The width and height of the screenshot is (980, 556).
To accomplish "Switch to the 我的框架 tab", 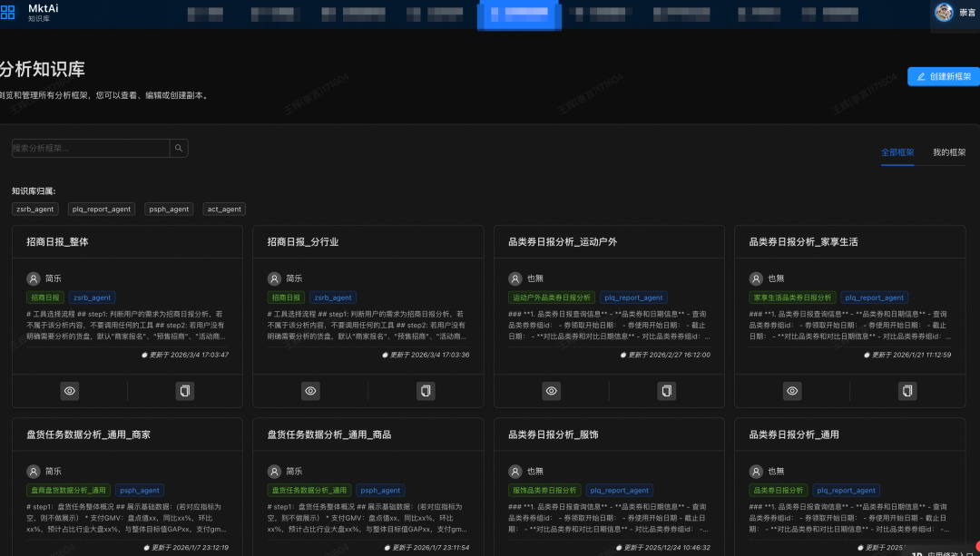I will pyautogui.click(x=949, y=152).
